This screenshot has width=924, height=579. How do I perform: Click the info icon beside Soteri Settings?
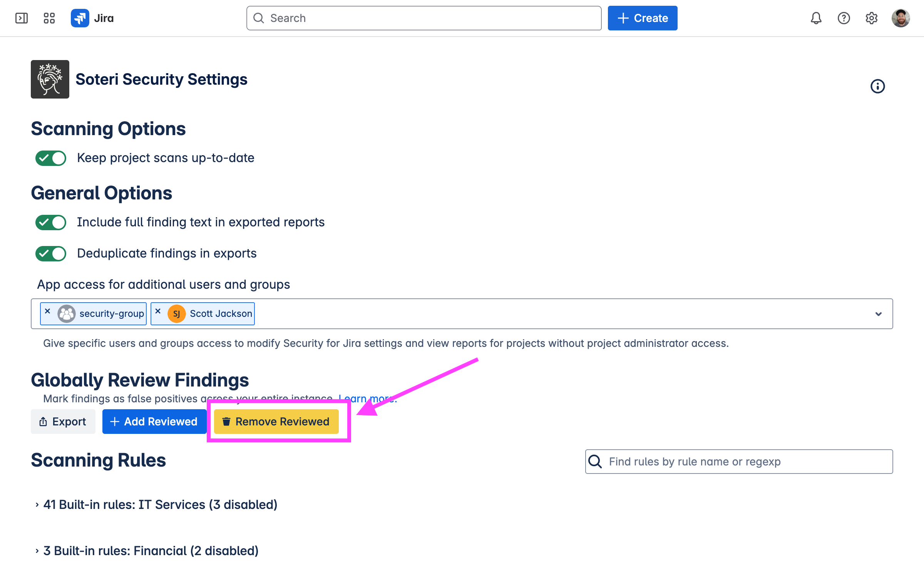(x=877, y=86)
